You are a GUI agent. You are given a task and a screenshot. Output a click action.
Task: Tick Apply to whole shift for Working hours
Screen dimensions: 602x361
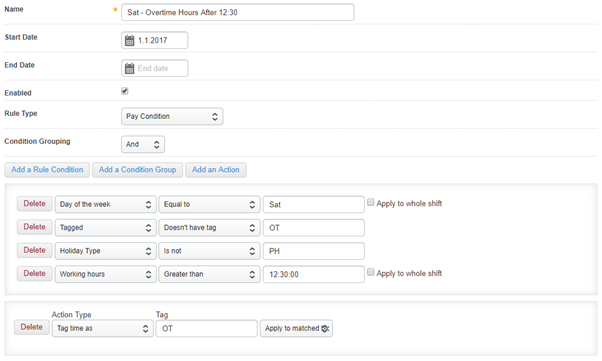(x=370, y=272)
